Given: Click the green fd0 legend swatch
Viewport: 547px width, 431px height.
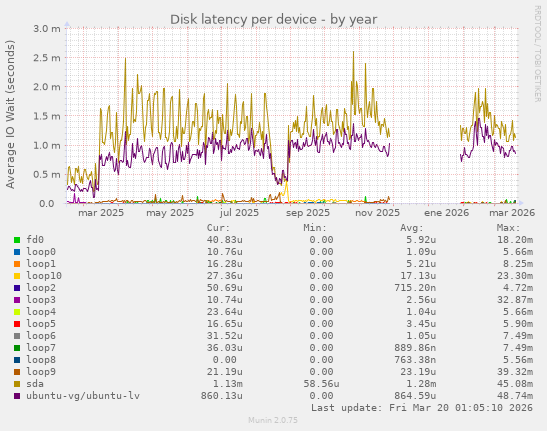Looking at the screenshot, I should point(17,240).
